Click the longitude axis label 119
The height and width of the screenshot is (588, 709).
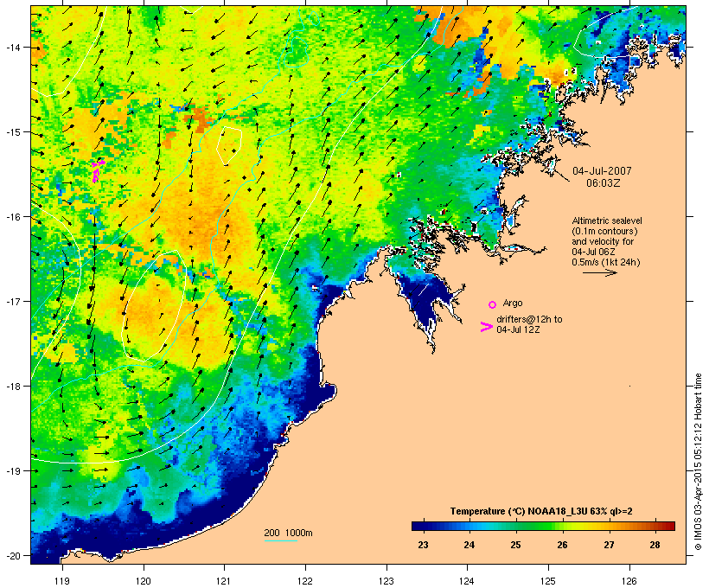click(62, 581)
